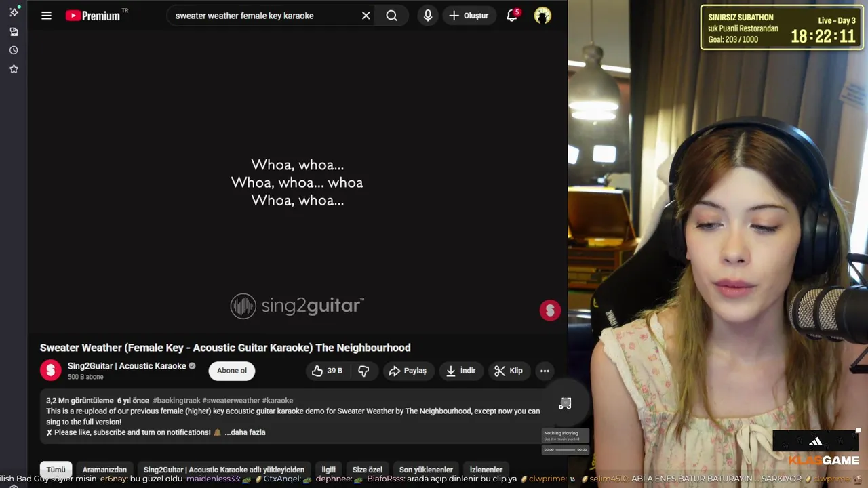Viewport: 868px width, 488px height.
Task: Click the video title Sweater Weather
Action: click(x=225, y=348)
